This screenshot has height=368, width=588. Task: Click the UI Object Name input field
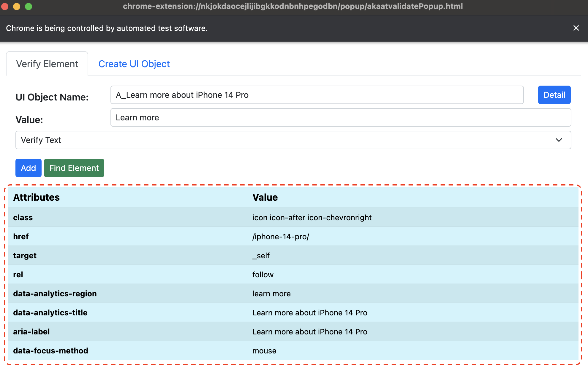tap(317, 95)
